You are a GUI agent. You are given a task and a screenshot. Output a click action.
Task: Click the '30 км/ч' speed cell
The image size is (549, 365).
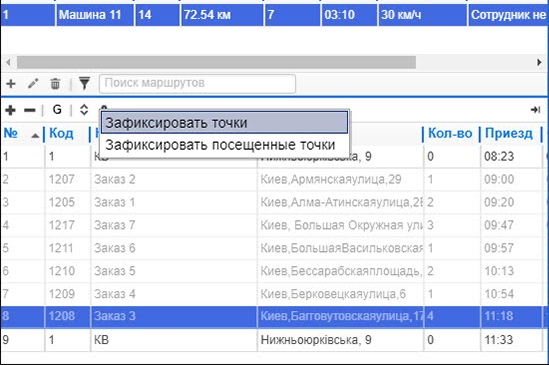point(422,15)
